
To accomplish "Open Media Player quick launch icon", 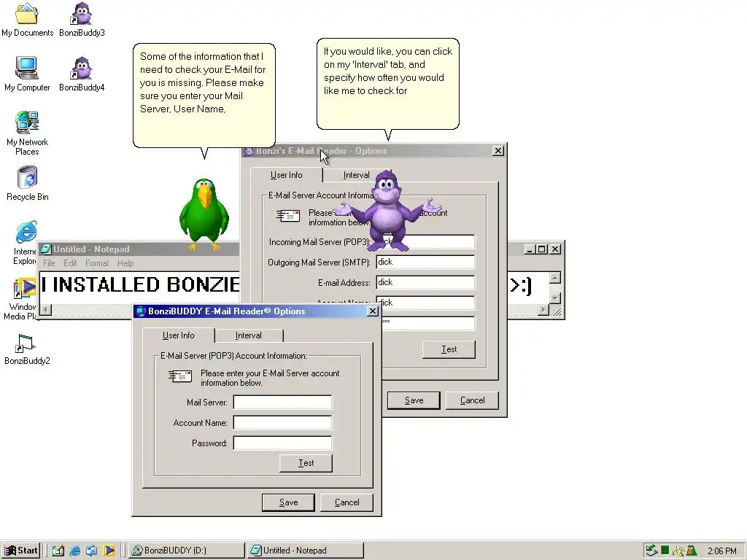I will point(109,551).
